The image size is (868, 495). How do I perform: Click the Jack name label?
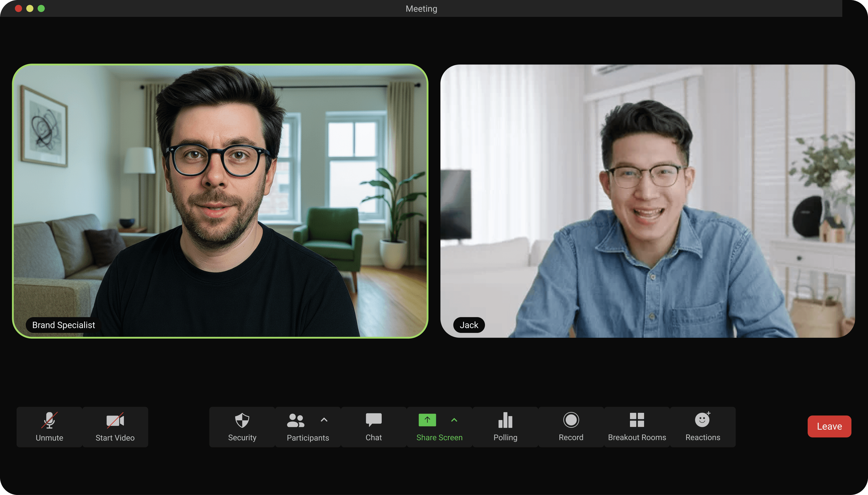click(469, 325)
